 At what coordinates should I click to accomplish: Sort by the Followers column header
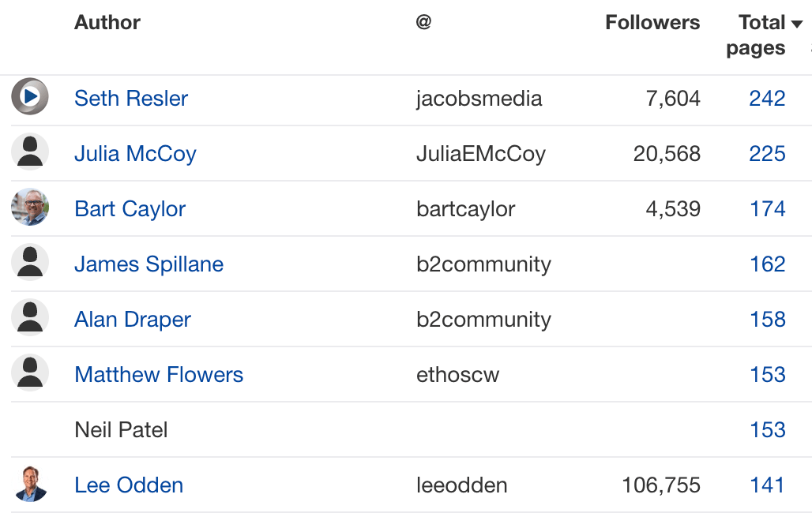tap(652, 22)
